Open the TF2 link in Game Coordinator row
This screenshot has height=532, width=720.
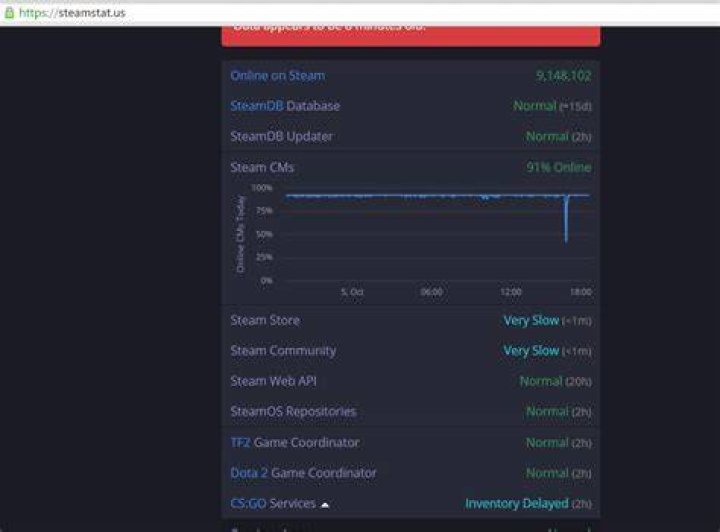(x=240, y=442)
